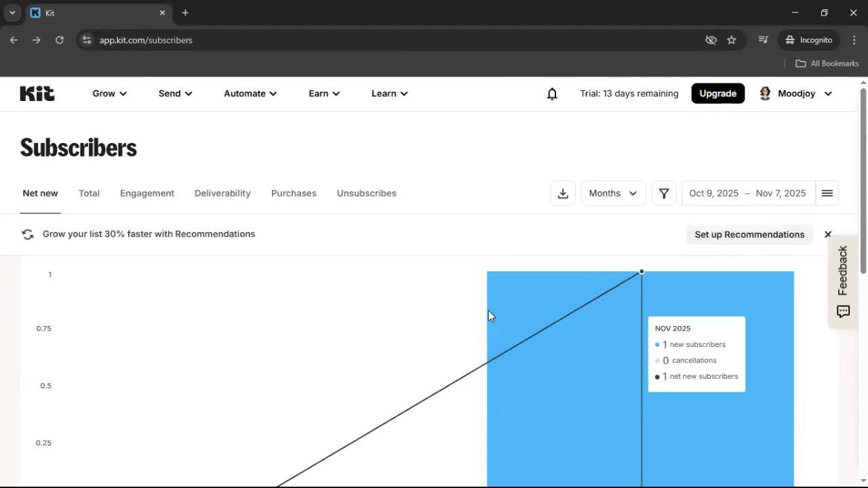
Task: Download subscriber data using the export icon
Action: 563,193
